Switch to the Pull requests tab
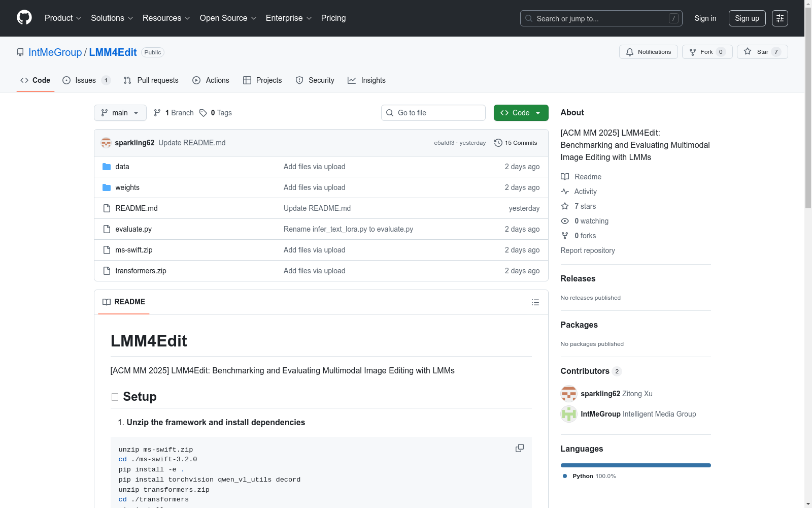Viewport: 812px width, 508px height. coord(151,80)
